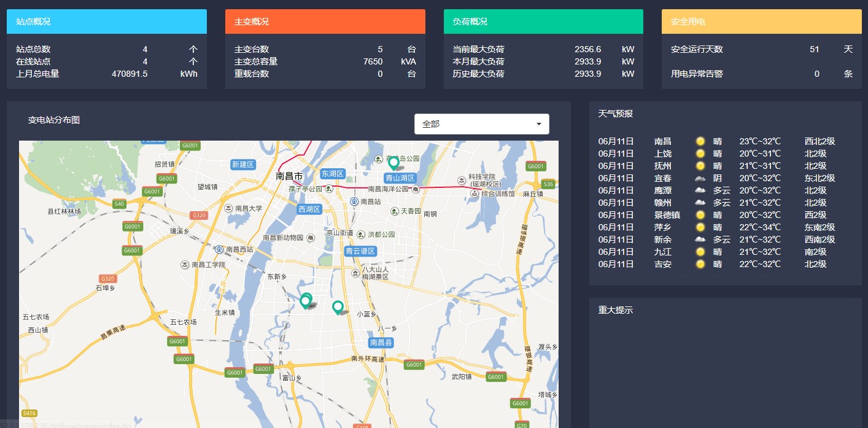Click the overcast weather icon for 宜春
This screenshot has width=868, height=428.
pyautogui.click(x=700, y=178)
